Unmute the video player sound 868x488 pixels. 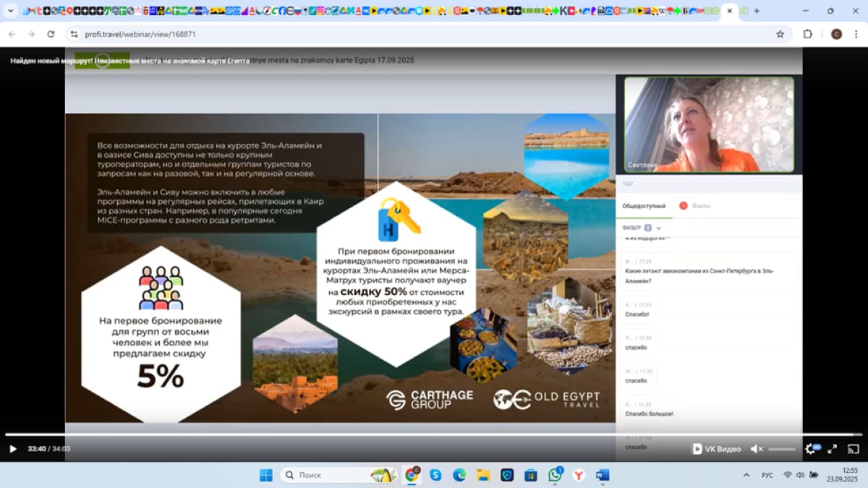(756, 449)
